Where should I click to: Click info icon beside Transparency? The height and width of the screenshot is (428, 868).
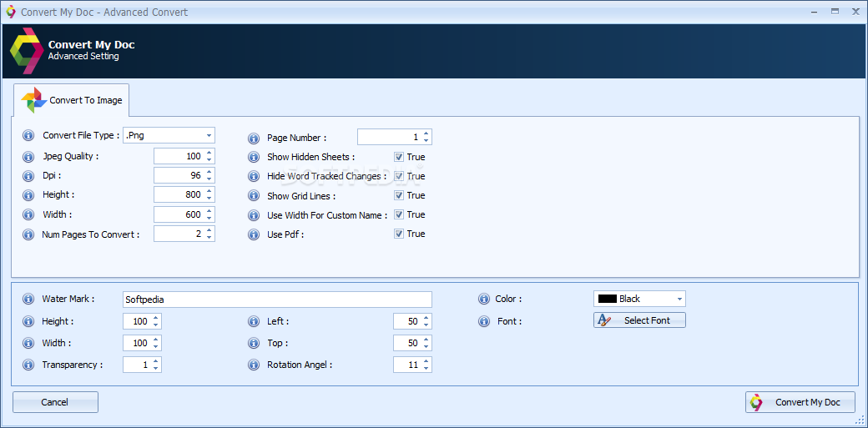[28, 365]
